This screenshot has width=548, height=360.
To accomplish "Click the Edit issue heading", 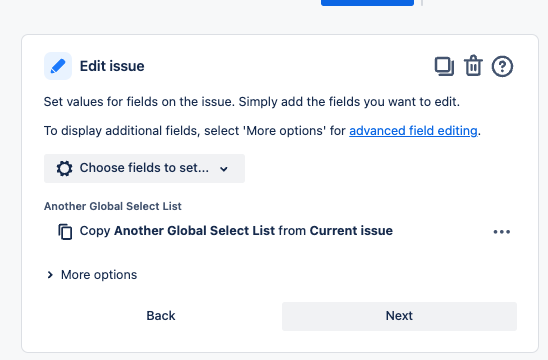I will click(112, 66).
